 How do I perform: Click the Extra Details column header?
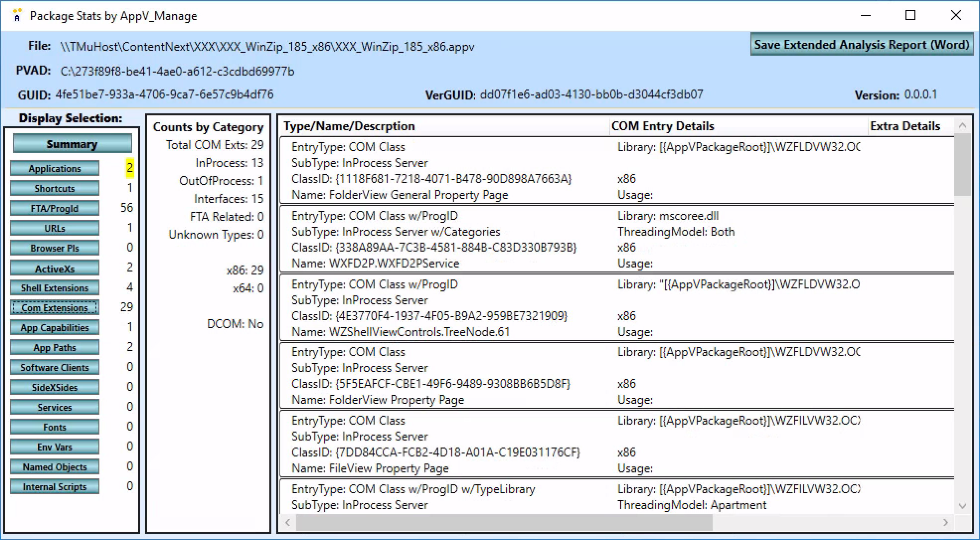coord(911,126)
